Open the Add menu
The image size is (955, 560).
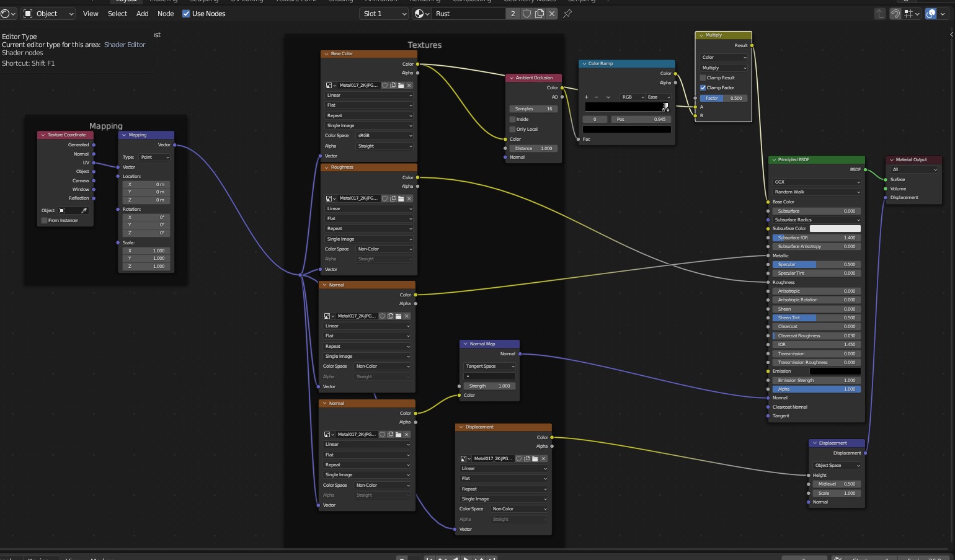point(143,14)
